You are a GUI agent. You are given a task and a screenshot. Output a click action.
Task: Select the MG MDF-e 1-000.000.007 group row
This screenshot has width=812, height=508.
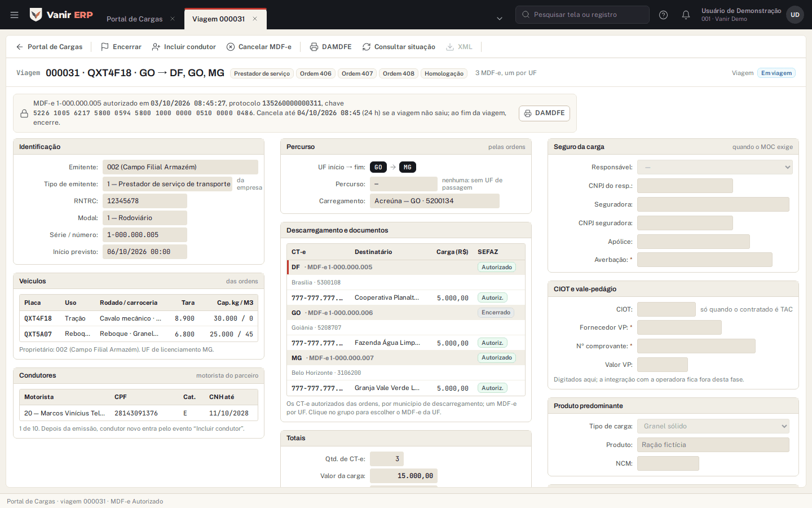tap(406, 358)
